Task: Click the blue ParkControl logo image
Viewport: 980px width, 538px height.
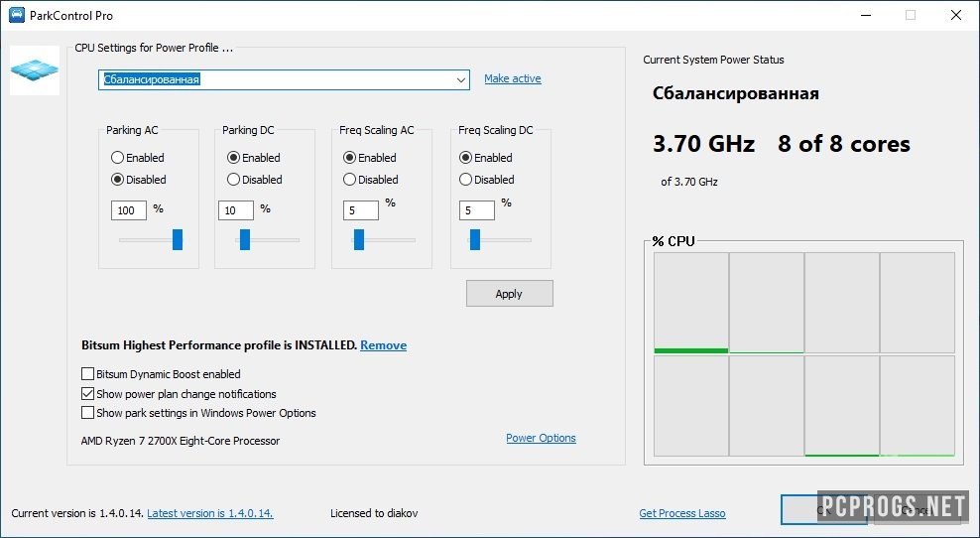Action: (35, 70)
